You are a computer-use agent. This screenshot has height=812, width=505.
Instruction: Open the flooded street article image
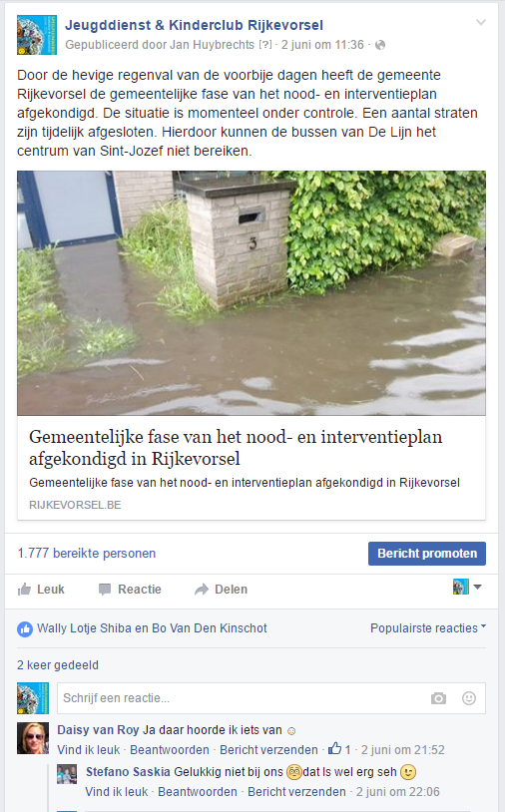252,293
